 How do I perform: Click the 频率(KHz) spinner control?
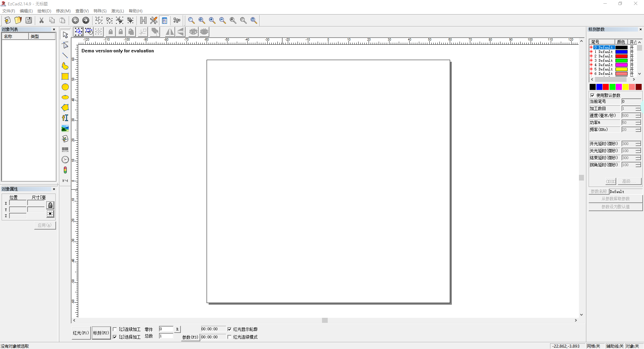[638, 130]
